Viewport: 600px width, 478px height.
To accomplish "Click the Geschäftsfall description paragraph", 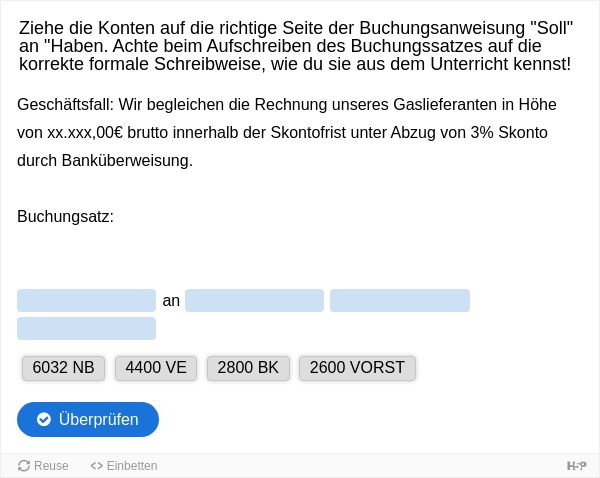I will 287,132.
